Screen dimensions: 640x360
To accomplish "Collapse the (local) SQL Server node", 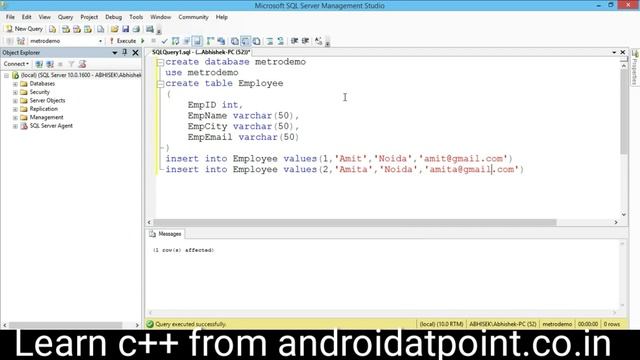I will 6,76.
